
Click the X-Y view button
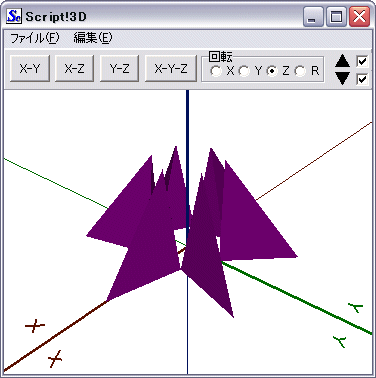(x=30, y=69)
